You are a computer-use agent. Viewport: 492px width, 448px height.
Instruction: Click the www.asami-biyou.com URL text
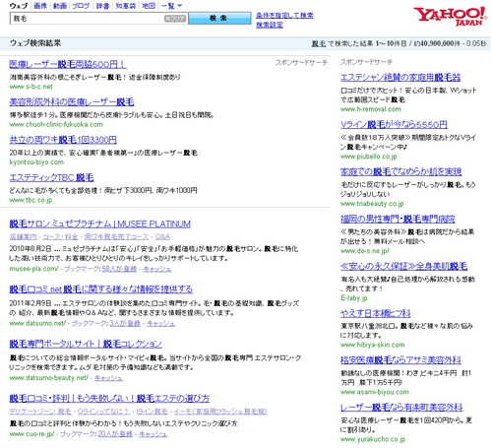(x=375, y=392)
